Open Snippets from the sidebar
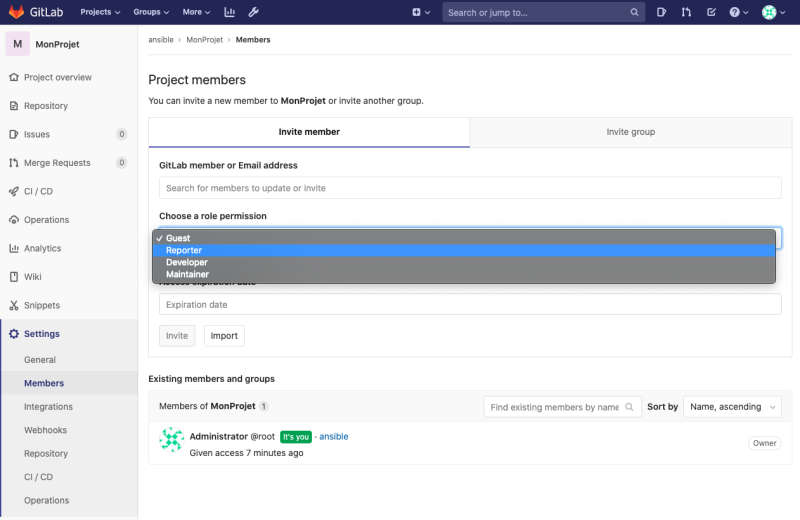Viewport: 800px width, 520px height. click(x=42, y=305)
